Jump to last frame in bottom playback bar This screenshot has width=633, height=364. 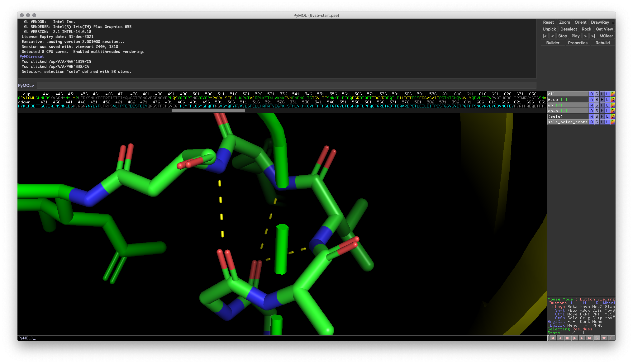click(x=589, y=338)
